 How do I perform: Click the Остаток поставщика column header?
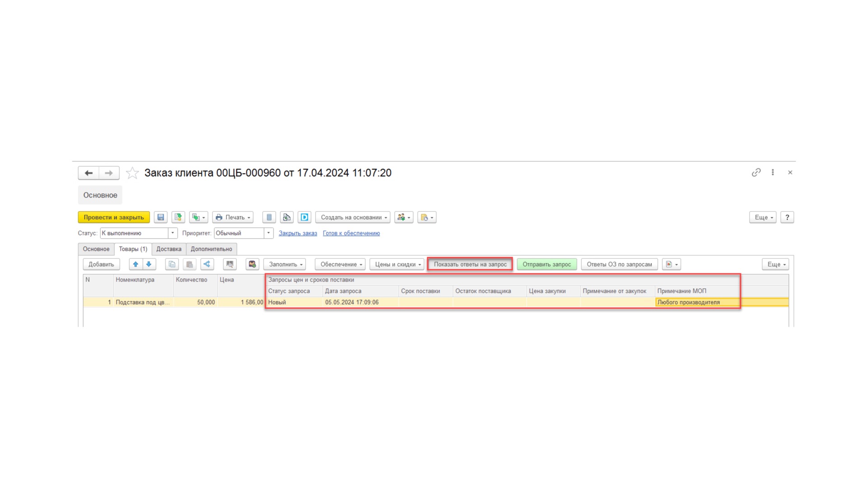point(490,291)
